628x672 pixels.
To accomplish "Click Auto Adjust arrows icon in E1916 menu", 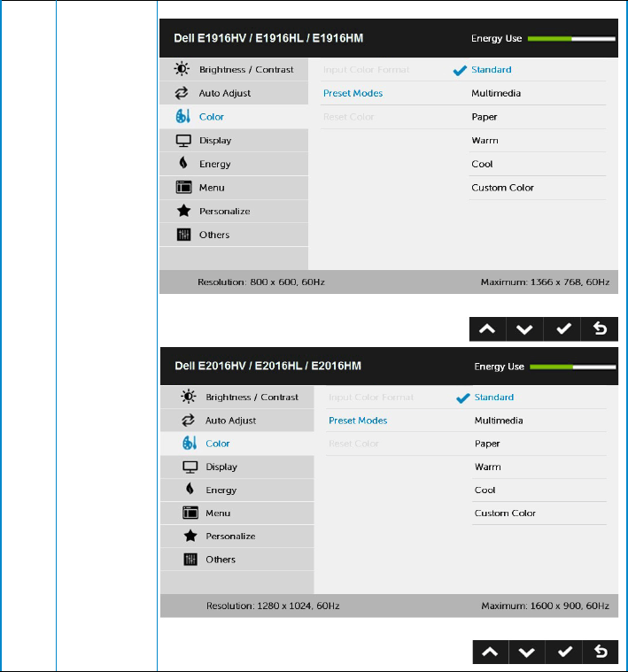I will pyautogui.click(x=182, y=93).
